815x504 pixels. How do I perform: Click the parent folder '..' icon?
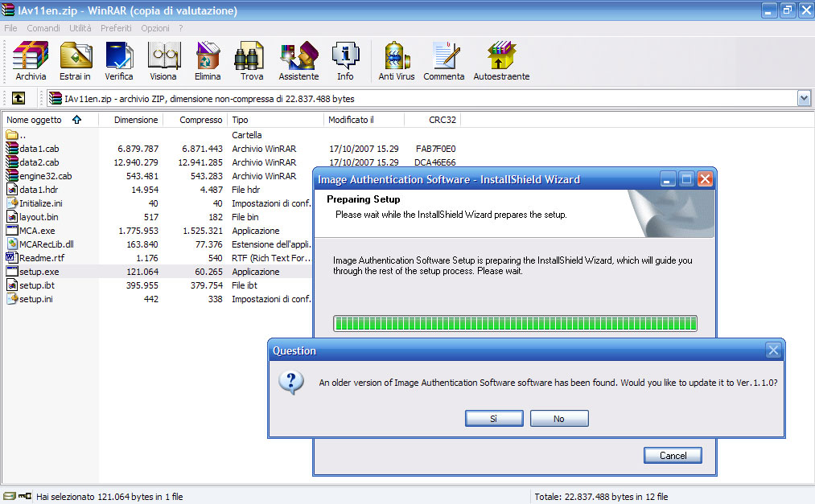(12, 135)
